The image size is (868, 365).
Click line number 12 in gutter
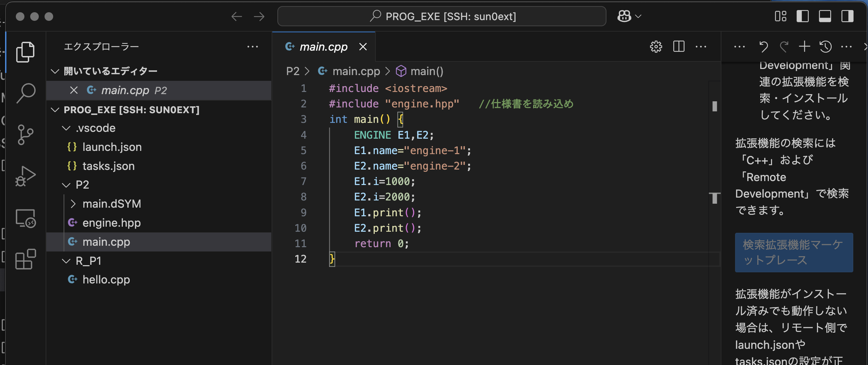(300, 259)
